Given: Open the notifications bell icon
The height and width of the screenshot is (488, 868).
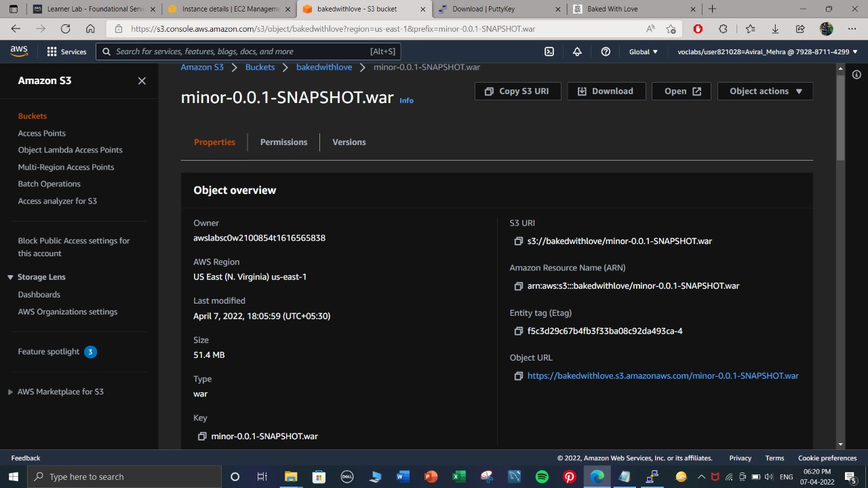Looking at the screenshot, I should pyautogui.click(x=577, y=52).
